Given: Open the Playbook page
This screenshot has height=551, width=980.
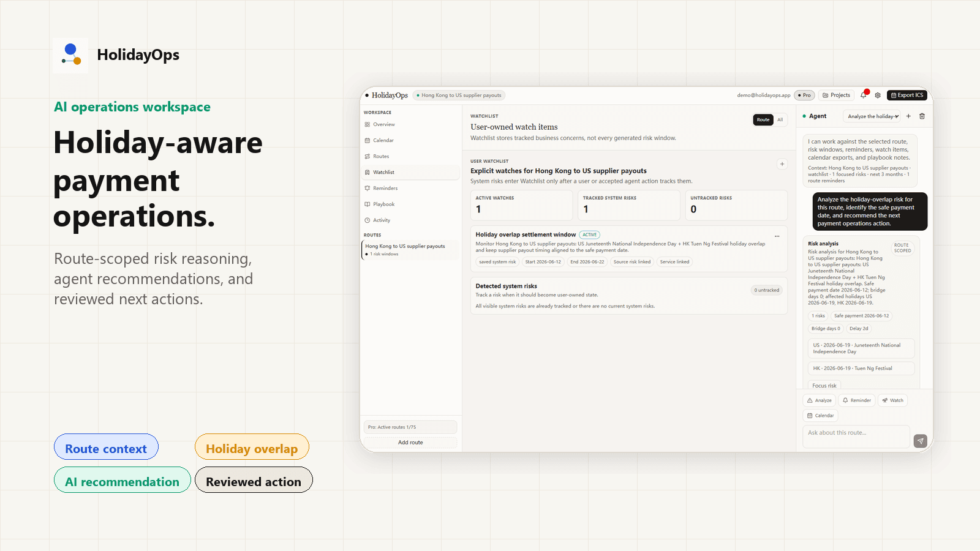Looking at the screenshot, I should click(x=410, y=204).
